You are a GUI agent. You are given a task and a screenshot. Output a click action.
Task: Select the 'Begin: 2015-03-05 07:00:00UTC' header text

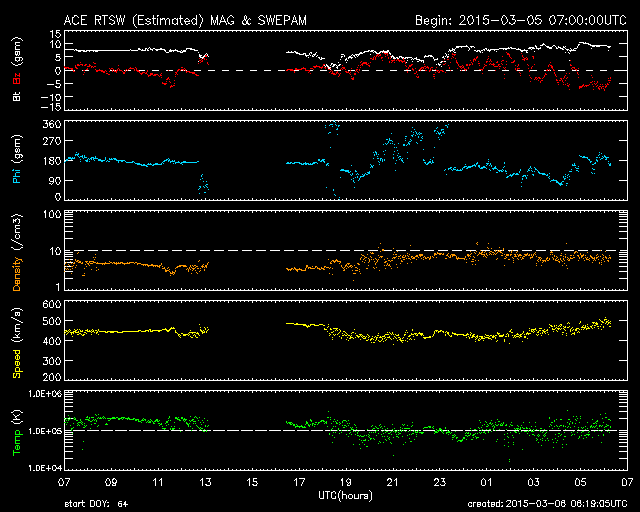tap(521, 20)
